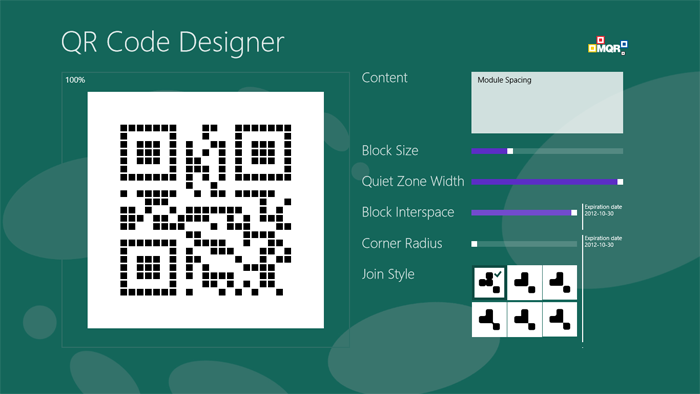Click the QR code preview image
This screenshot has height=394, width=700.
(x=206, y=210)
